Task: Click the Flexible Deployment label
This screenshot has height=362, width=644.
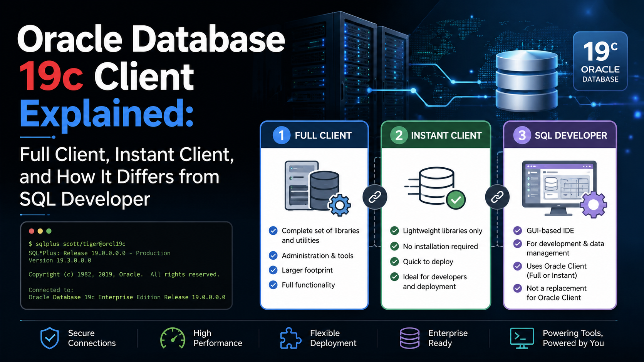Action: [333, 338]
